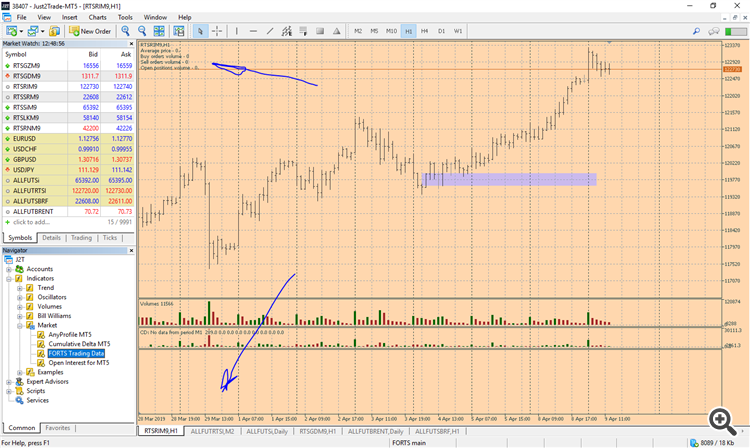
Task: Toggle the H1 timeframe button
Action: [408, 31]
